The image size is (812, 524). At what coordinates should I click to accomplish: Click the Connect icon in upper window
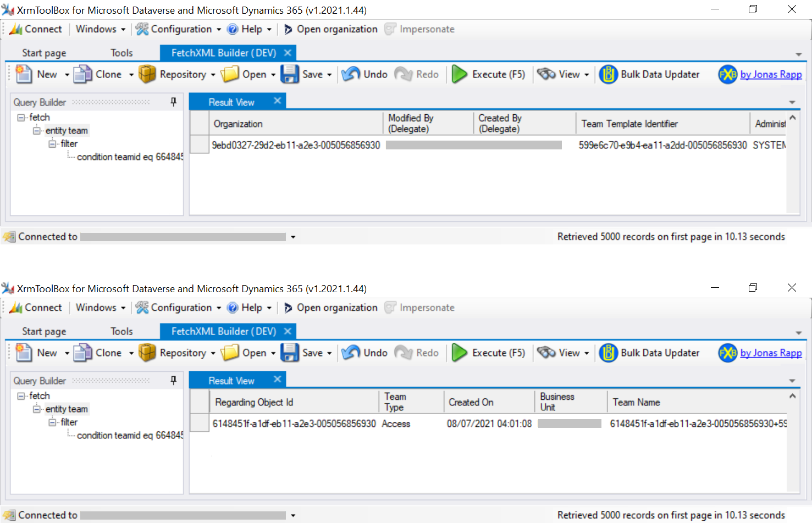tap(16, 29)
